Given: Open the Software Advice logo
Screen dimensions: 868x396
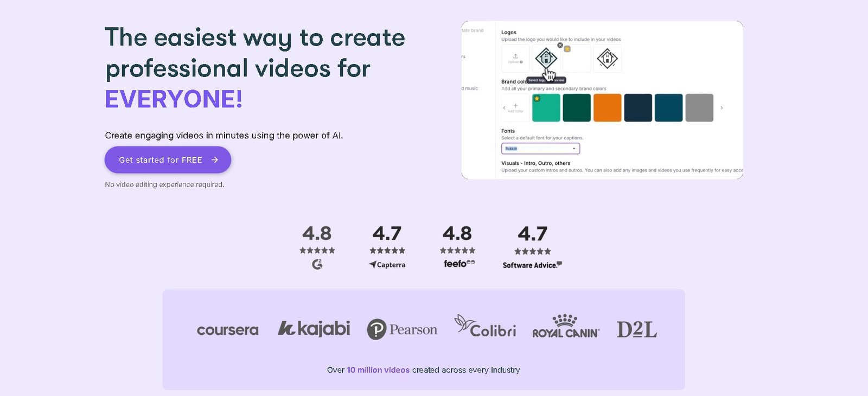Looking at the screenshot, I should tap(532, 265).
